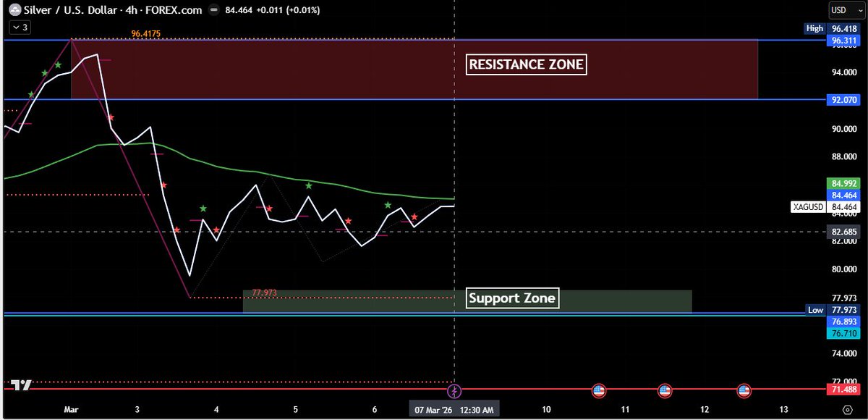Select the green support zone rectangle
The height and width of the screenshot is (420, 868).
(467, 302)
